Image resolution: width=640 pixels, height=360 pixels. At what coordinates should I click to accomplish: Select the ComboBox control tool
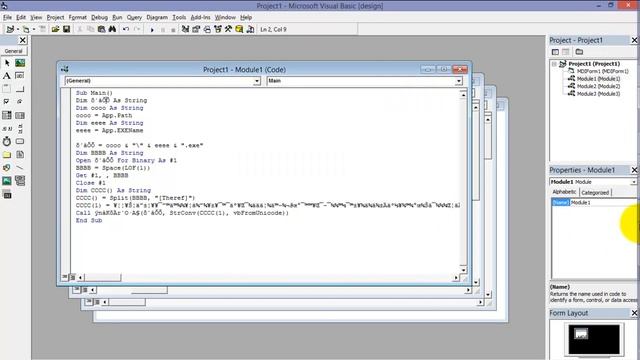coord(7,115)
